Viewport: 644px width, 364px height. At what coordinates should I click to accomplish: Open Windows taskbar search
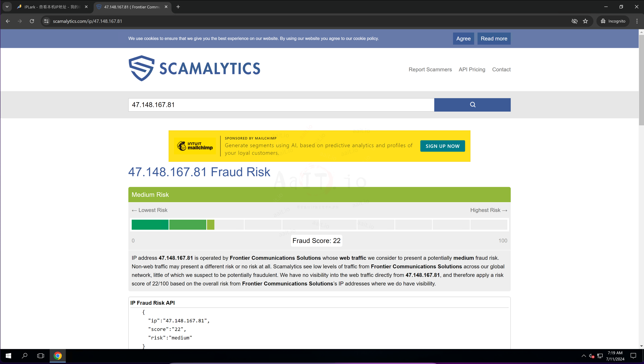(24, 356)
